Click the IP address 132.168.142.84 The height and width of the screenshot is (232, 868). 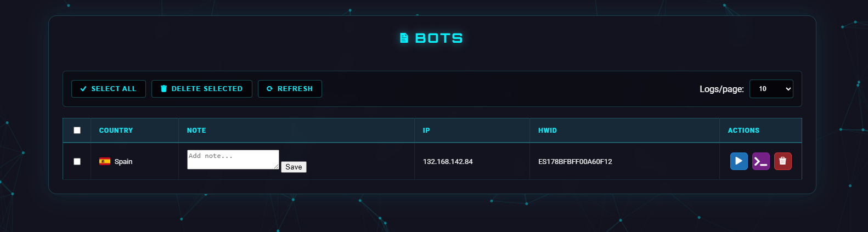(x=448, y=162)
